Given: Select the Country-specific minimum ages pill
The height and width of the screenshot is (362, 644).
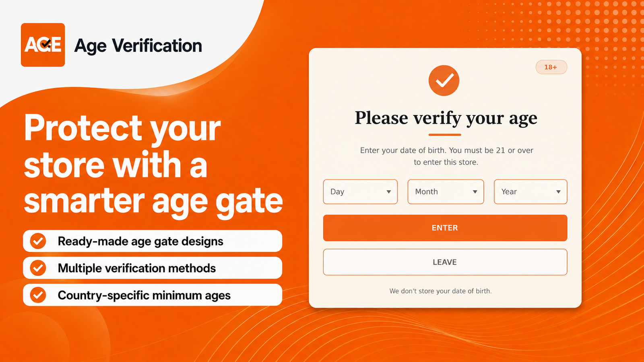Looking at the screenshot, I should coord(153,295).
